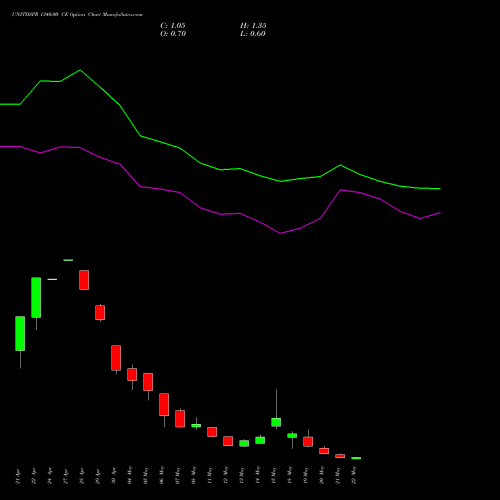Click the red candle for 28 Apr
This screenshot has height=500, width=500.
pos(84,280)
